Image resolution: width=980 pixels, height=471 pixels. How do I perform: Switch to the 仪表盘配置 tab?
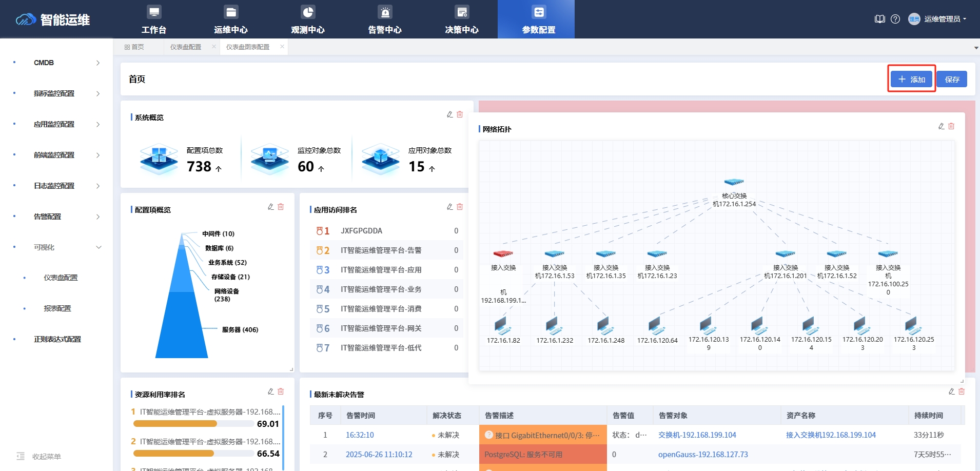pyautogui.click(x=186, y=46)
